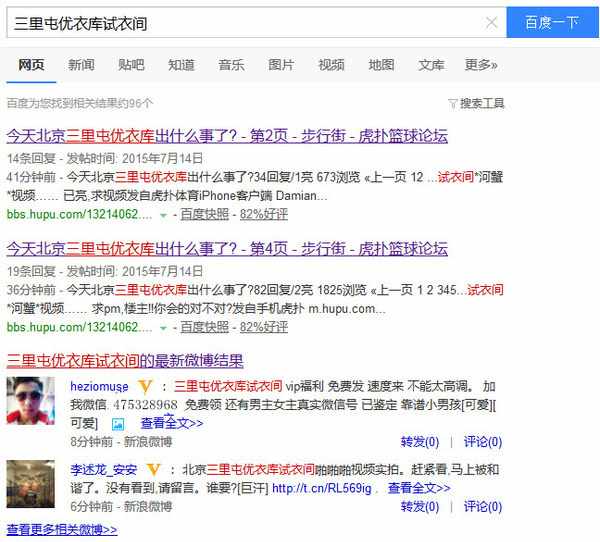Click the 百度一下 search button
600x542 pixels.
tap(552, 23)
